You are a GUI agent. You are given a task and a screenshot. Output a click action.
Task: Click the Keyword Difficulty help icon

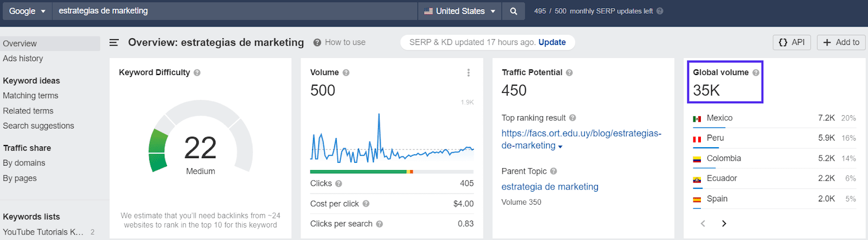(x=197, y=73)
